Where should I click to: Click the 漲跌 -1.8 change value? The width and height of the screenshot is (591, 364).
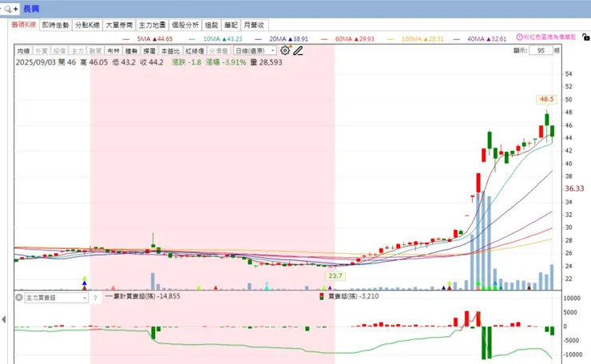point(187,62)
